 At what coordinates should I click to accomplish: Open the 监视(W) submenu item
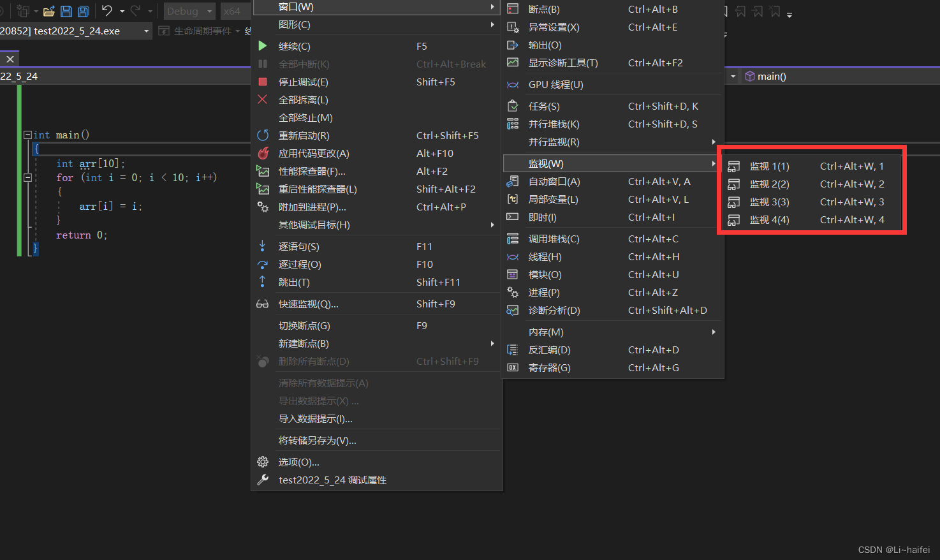tap(612, 163)
